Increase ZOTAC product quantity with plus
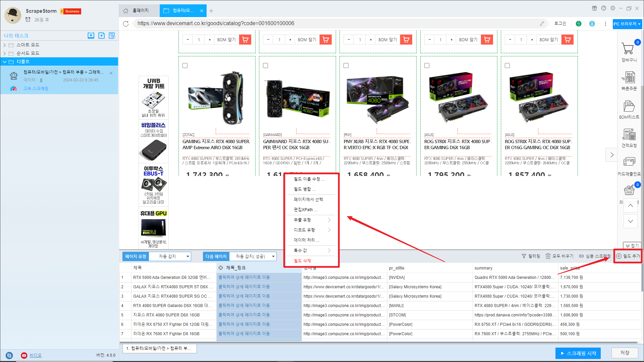 (210, 40)
